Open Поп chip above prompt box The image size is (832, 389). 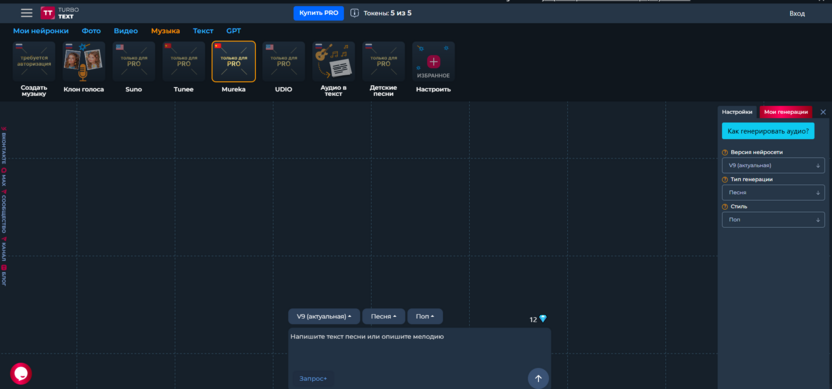tap(425, 316)
